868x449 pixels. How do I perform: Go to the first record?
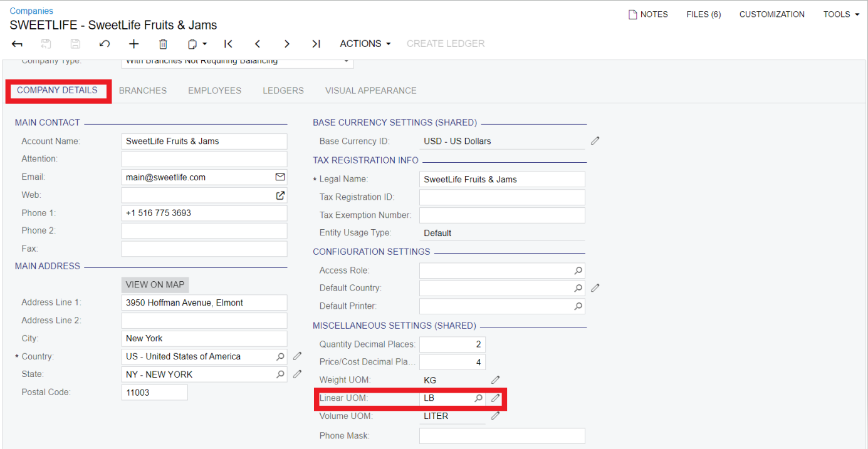point(228,44)
